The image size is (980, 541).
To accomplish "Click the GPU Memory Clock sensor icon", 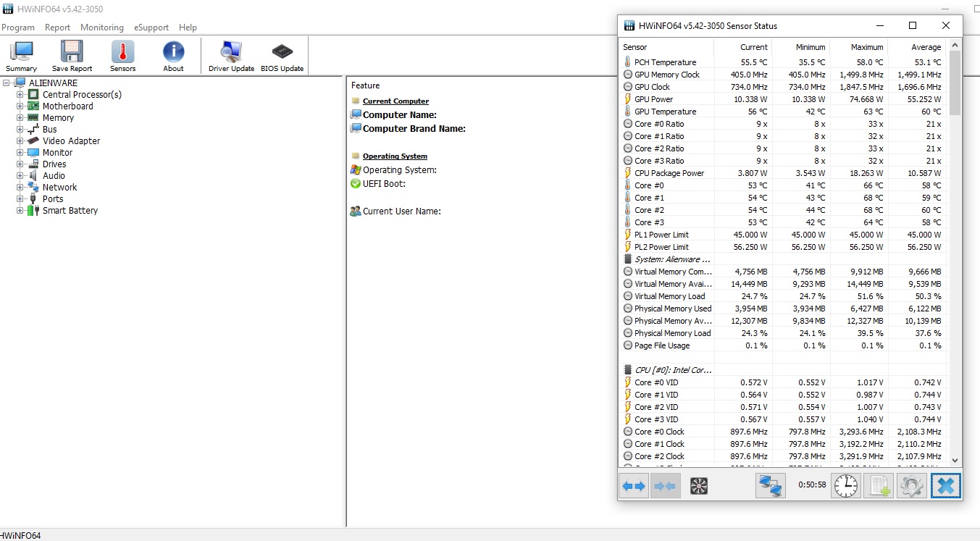I will 627,75.
